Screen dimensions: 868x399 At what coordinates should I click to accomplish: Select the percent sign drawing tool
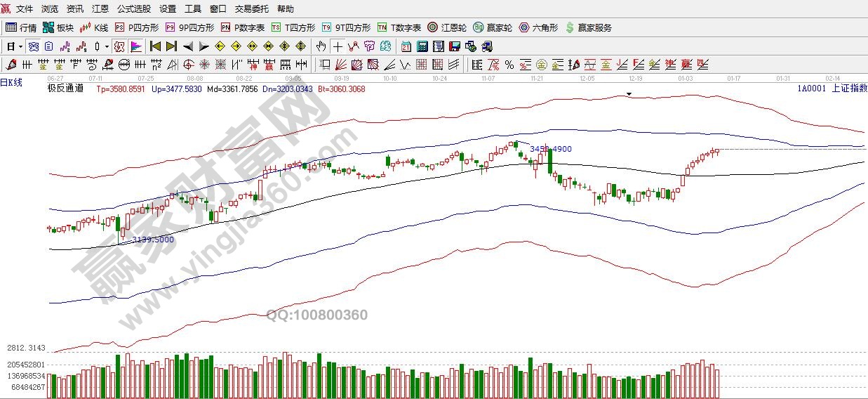coord(509,65)
